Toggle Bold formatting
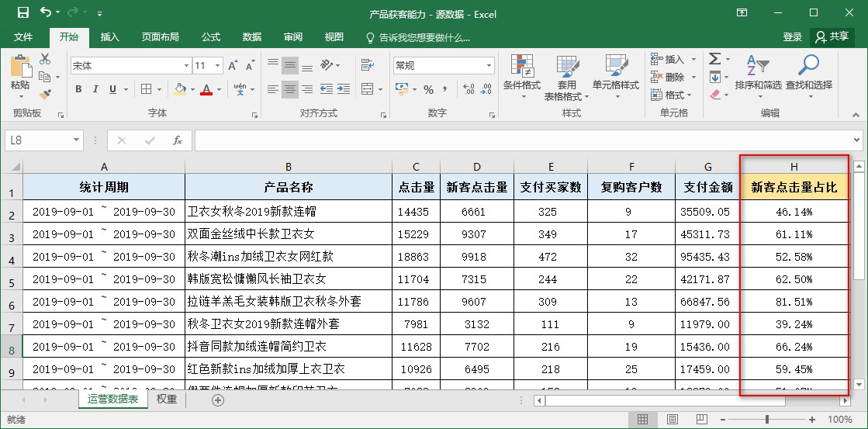This screenshot has width=868, height=429. point(78,89)
